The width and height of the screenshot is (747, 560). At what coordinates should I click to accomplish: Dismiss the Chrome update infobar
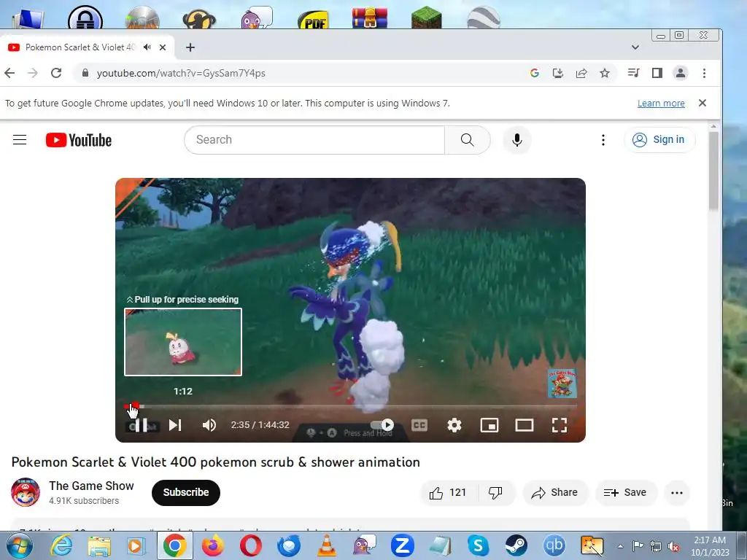(703, 103)
